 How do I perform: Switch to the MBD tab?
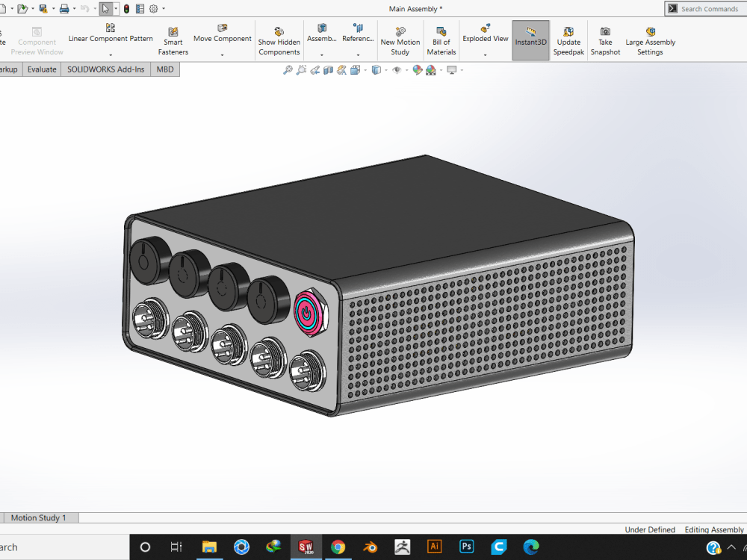[165, 69]
